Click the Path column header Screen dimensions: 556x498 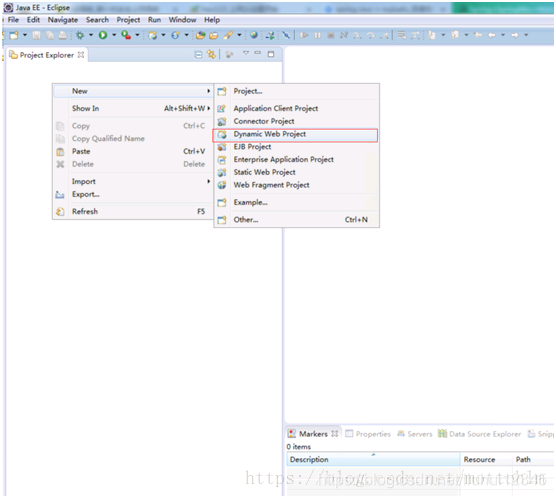click(533, 459)
